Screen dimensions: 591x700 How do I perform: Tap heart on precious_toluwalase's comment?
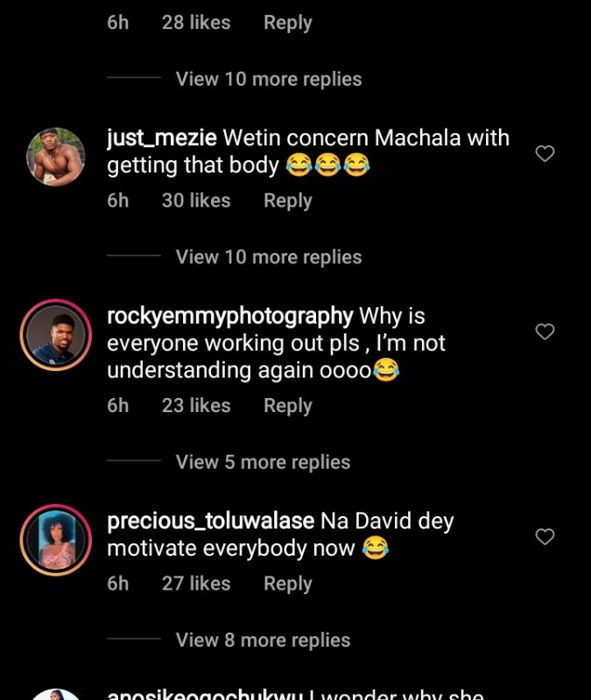pos(545,536)
